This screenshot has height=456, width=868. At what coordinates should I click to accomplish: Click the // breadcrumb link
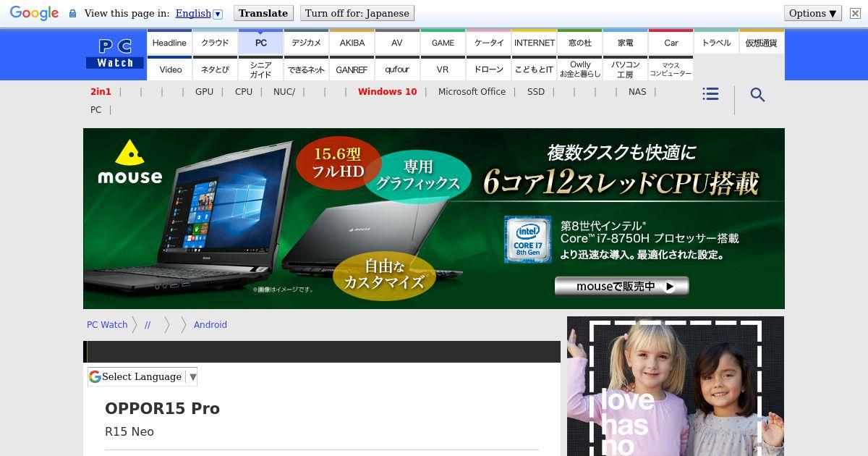coord(148,325)
